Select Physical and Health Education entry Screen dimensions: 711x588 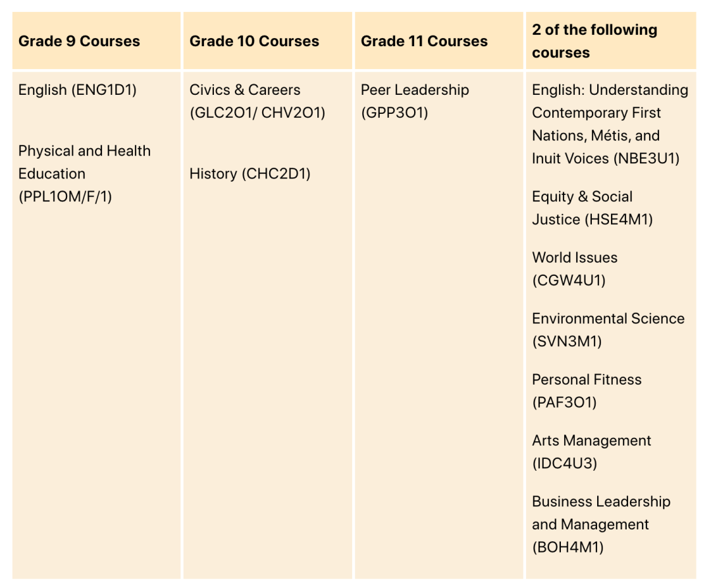tap(84, 174)
